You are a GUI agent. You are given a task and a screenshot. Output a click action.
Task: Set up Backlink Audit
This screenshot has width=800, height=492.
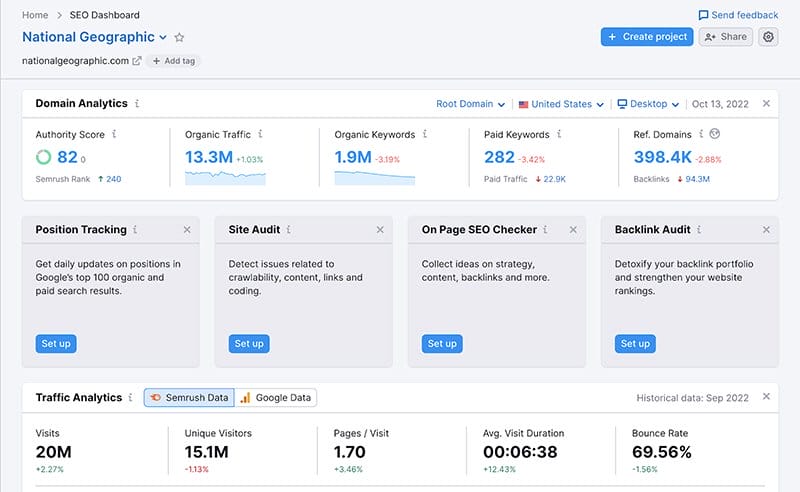coord(635,343)
